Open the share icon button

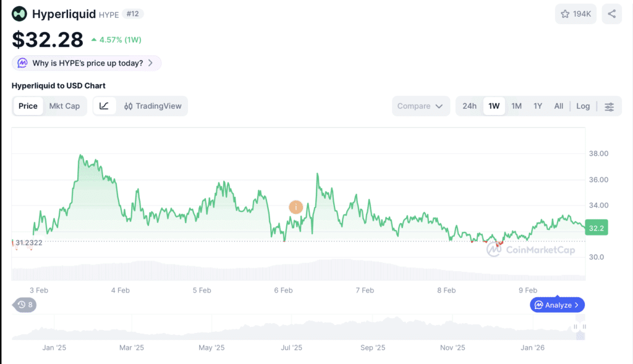(611, 14)
